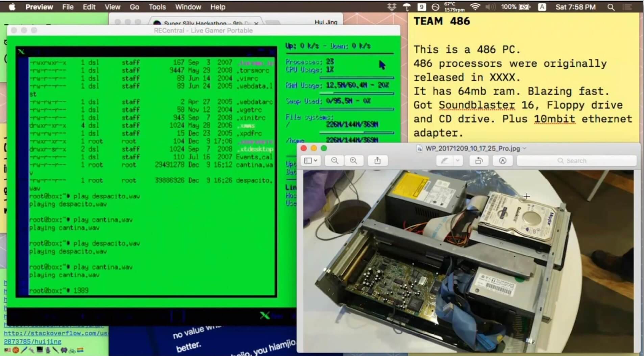Open the Tools menu
644x356 pixels.
(x=157, y=7)
